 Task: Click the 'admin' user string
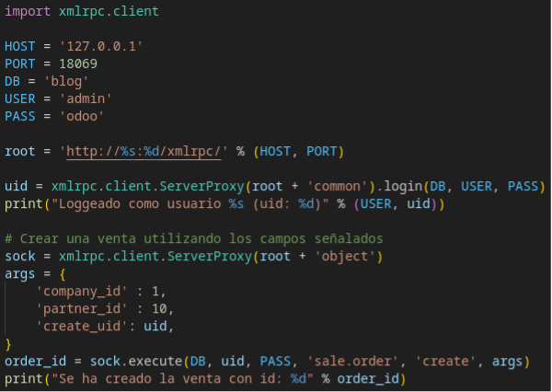click(x=86, y=98)
